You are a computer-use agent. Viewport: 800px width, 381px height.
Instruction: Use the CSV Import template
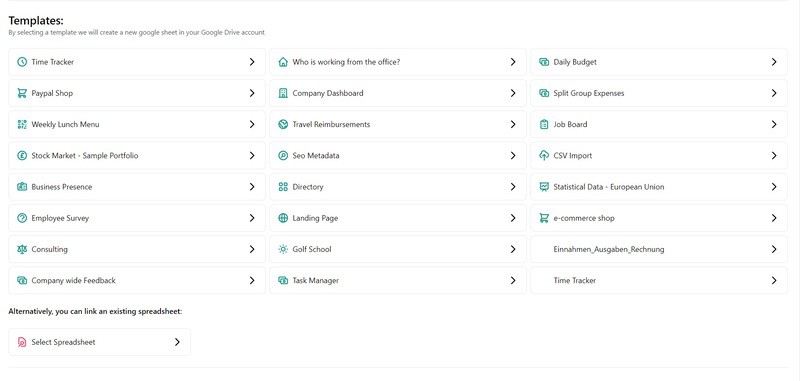[x=659, y=156]
